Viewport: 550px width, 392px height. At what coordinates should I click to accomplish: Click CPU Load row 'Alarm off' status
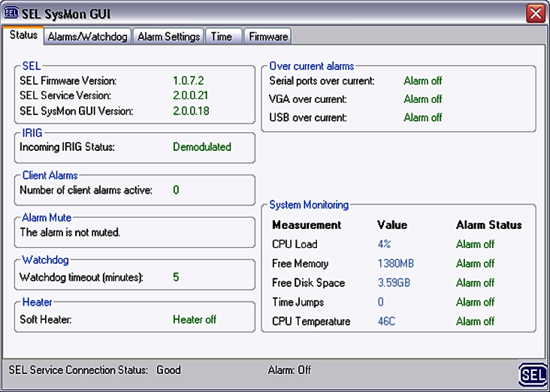coord(476,244)
